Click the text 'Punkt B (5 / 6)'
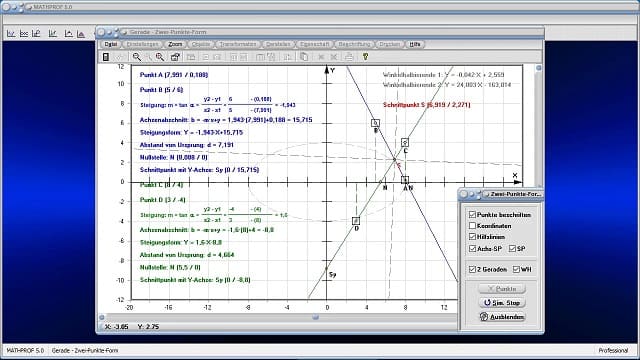The height and width of the screenshot is (360, 640). pyautogui.click(x=162, y=90)
